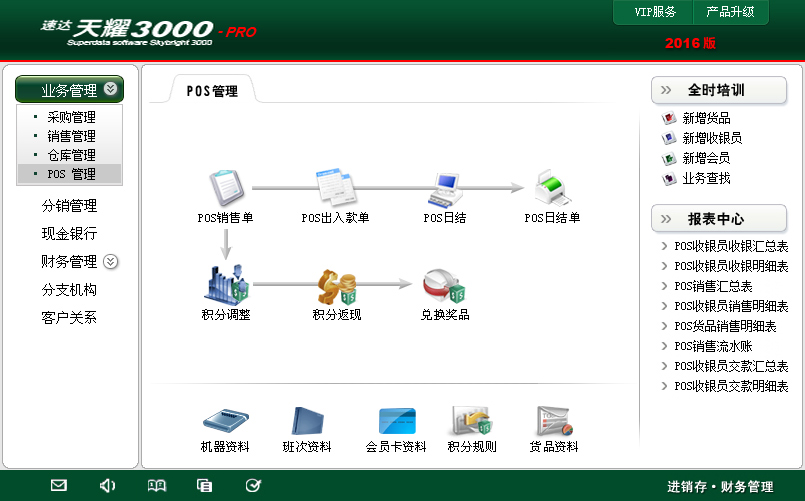Screen dimensions: 805x501
Task: Click chevron beside POS收银员交款明细表
Action: [x=664, y=386]
